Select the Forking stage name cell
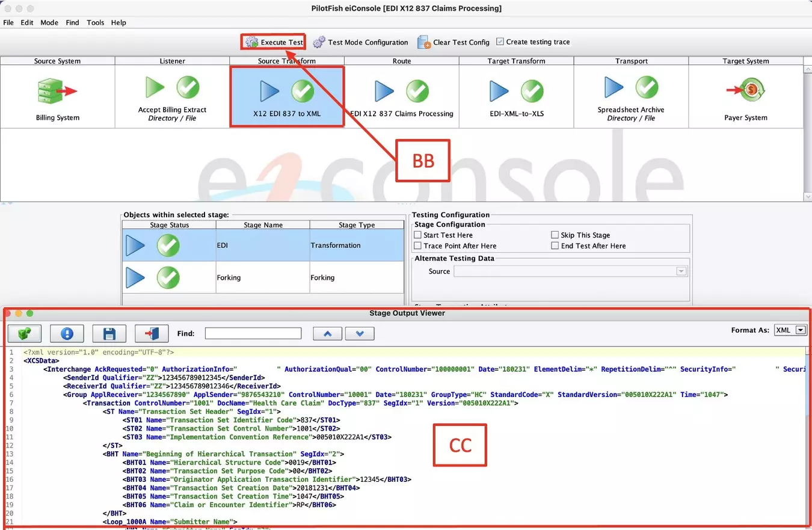812x530 pixels. [263, 278]
